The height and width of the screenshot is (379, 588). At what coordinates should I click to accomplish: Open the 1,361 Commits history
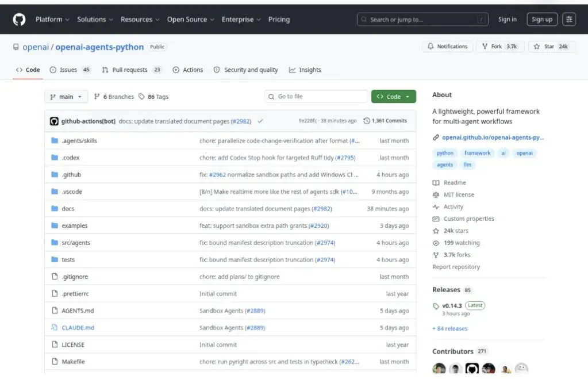385,121
